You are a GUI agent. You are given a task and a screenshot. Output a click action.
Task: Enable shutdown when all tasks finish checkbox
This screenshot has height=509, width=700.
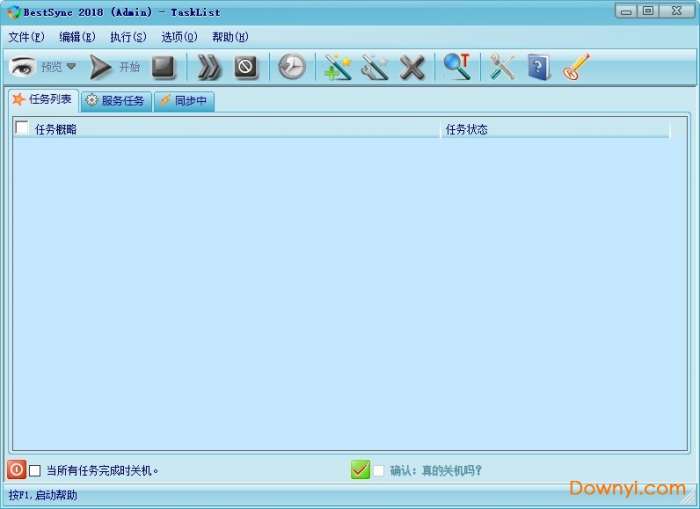[35, 471]
